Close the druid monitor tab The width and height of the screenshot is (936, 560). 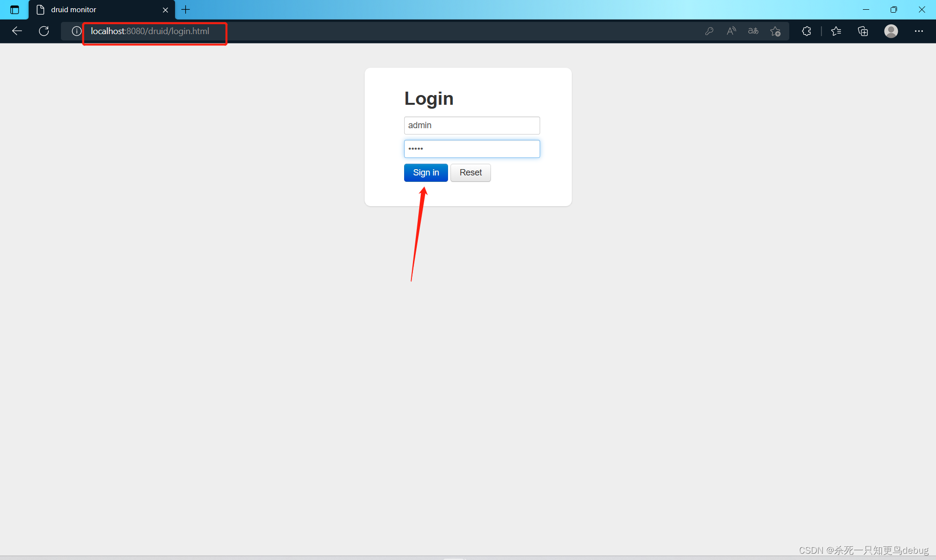pos(165,10)
